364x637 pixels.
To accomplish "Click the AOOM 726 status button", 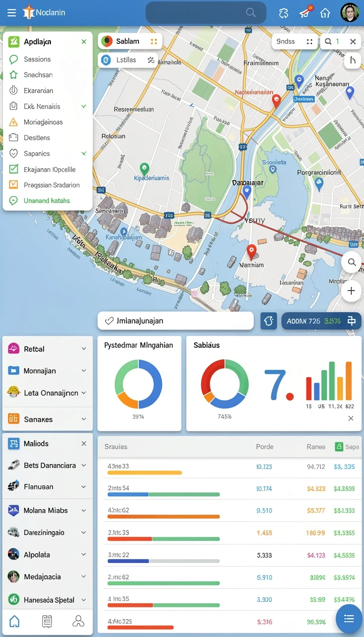I will (321, 321).
